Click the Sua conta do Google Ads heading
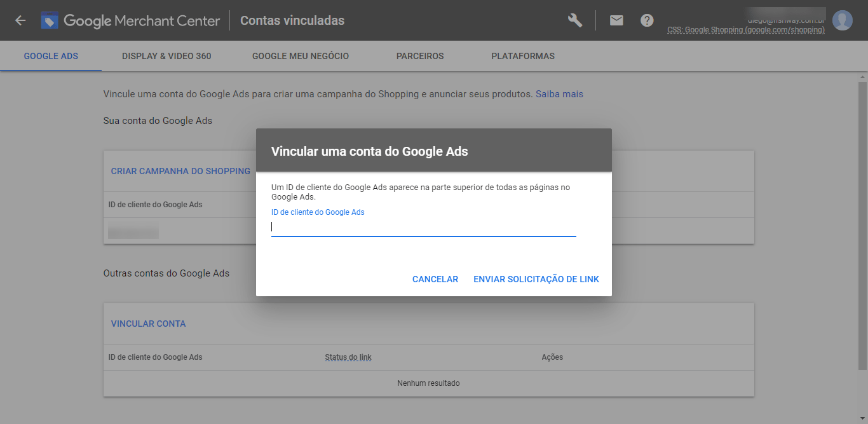The height and width of the screenshot is (424, 868). coord(158,121)
